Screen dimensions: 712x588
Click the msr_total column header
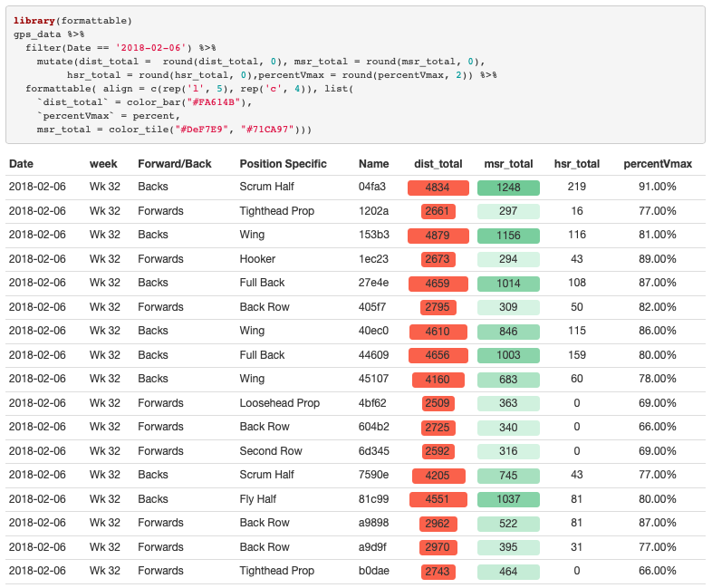pos(508,164)
